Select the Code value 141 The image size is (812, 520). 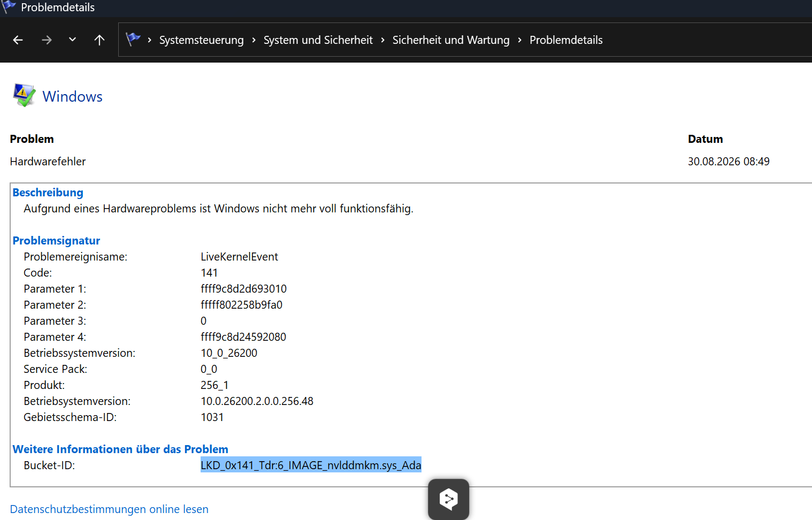click(209, 273)
